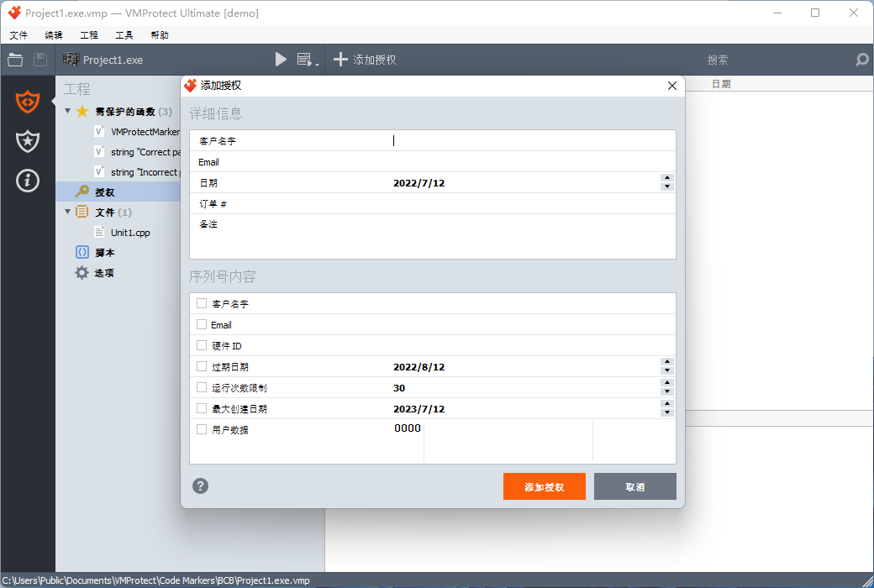Click the Project1.exe chip icon
This screenshot has width=874, height=588.
click(71, 59)
